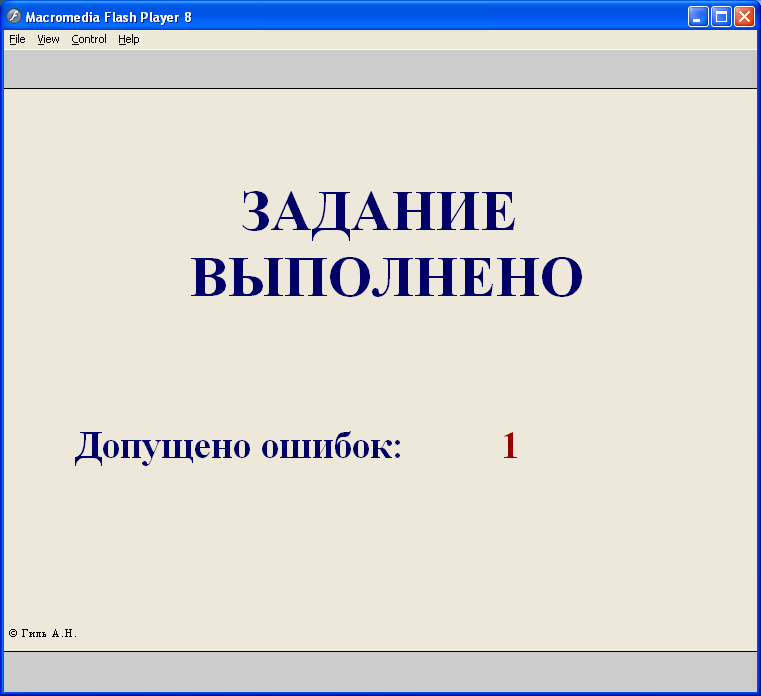
Task: Open the View menu
Action: coord(48,39)
